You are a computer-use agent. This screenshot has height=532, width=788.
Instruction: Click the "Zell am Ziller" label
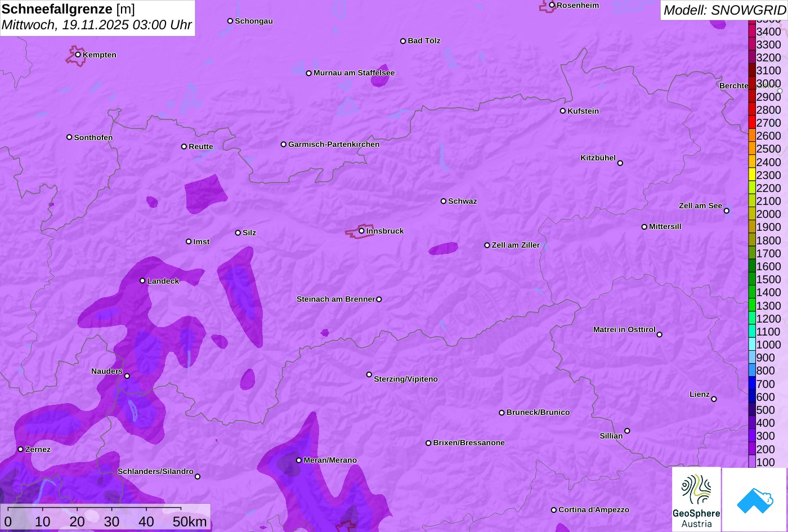coord(516,245)
